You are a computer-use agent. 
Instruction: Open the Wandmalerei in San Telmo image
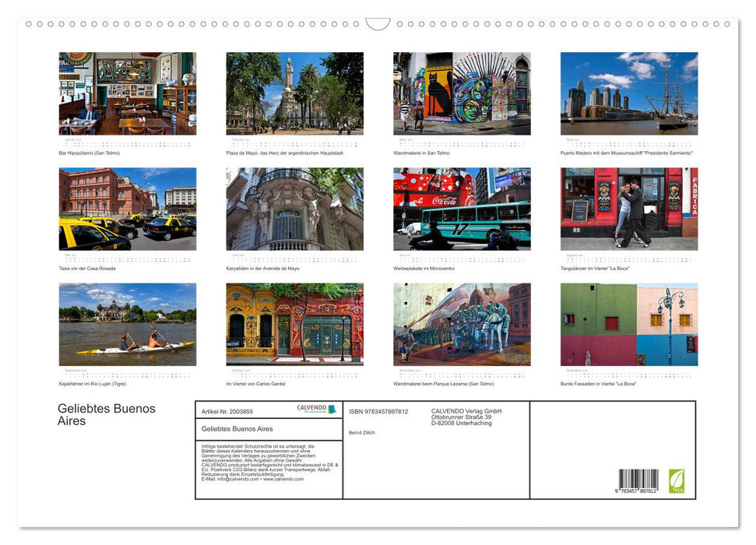[x=462, y=94]
